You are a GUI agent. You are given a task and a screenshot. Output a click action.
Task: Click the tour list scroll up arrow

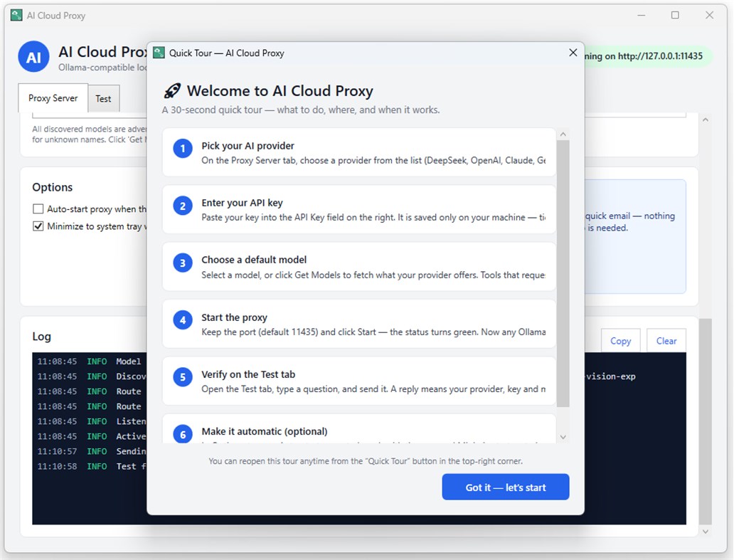pos(563,134)
